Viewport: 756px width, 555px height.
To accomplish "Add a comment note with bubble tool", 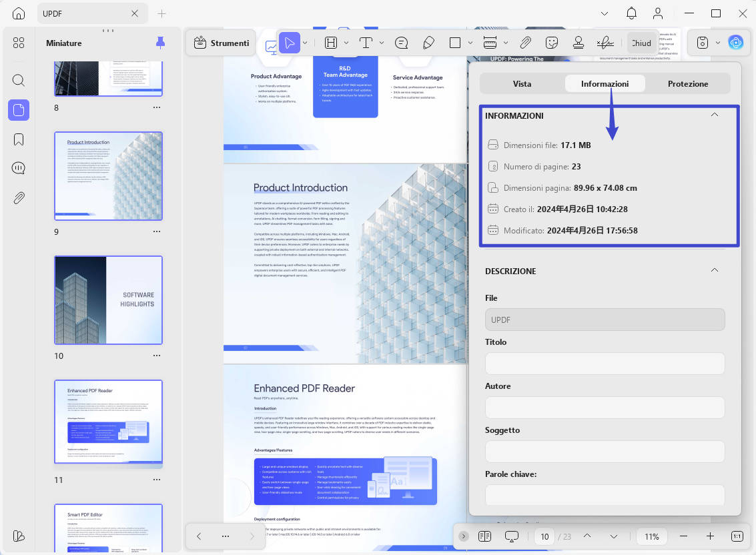I will point(401,43).
